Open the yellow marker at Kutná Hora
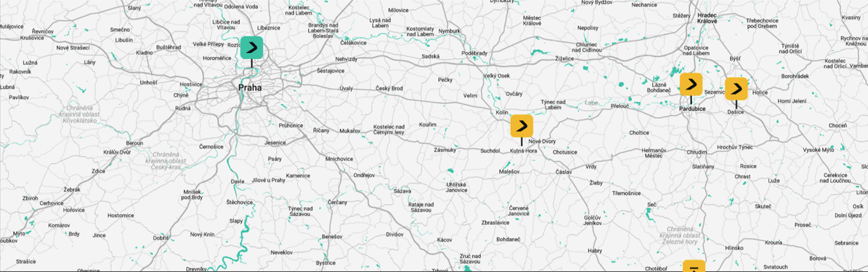 point(521,126)
